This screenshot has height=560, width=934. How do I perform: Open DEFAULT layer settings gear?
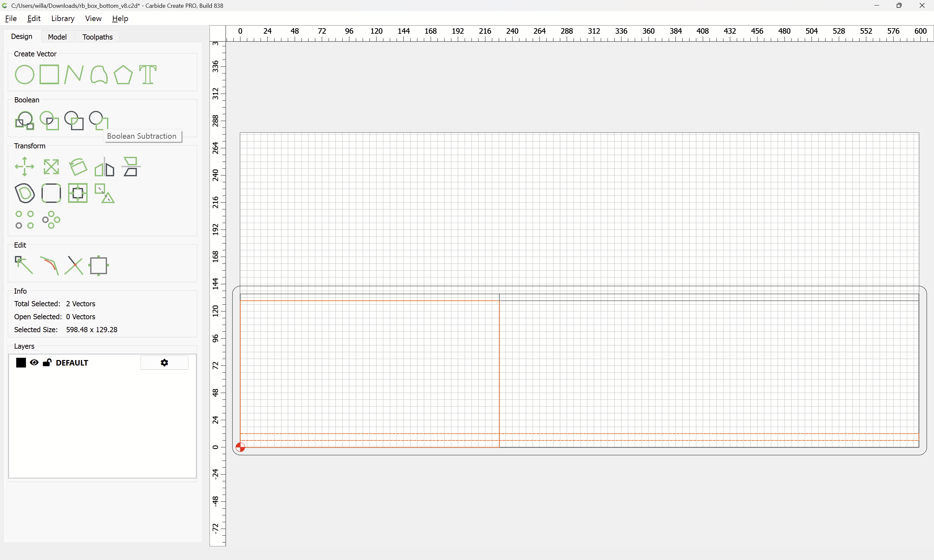coord(164,363)
